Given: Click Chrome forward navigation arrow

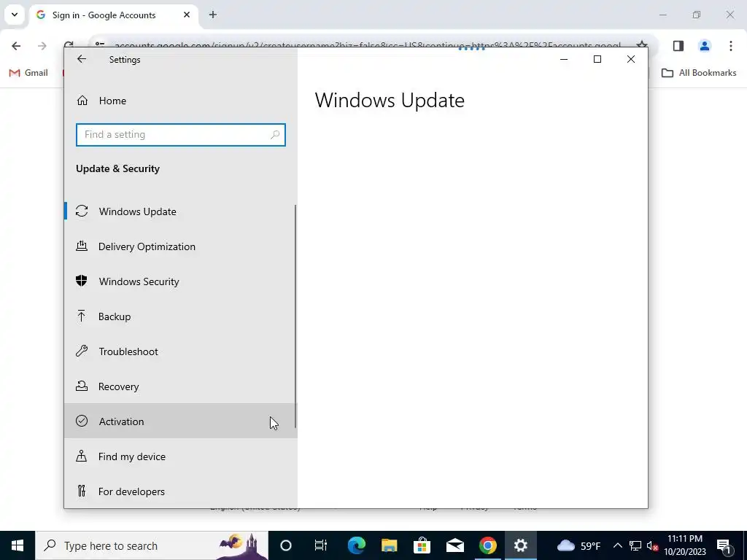Looking at the screenshot, I should click(42, 46).
